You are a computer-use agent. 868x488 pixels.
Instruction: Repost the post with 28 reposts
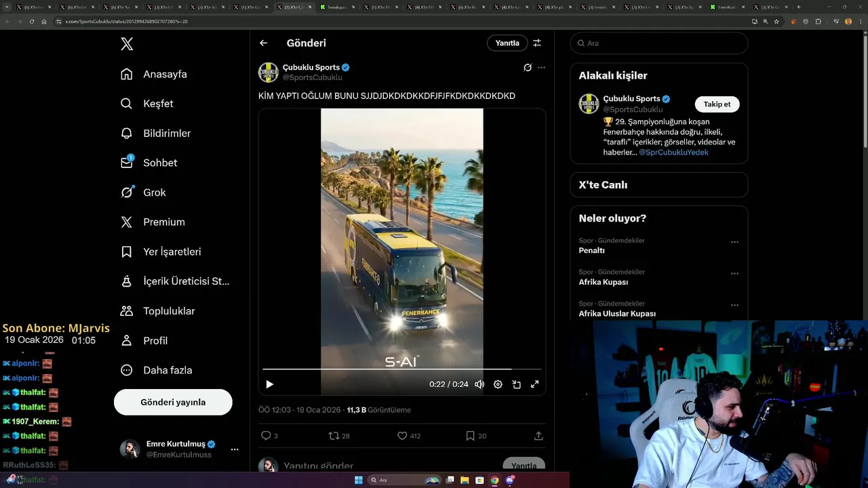[x=339, y=436]
